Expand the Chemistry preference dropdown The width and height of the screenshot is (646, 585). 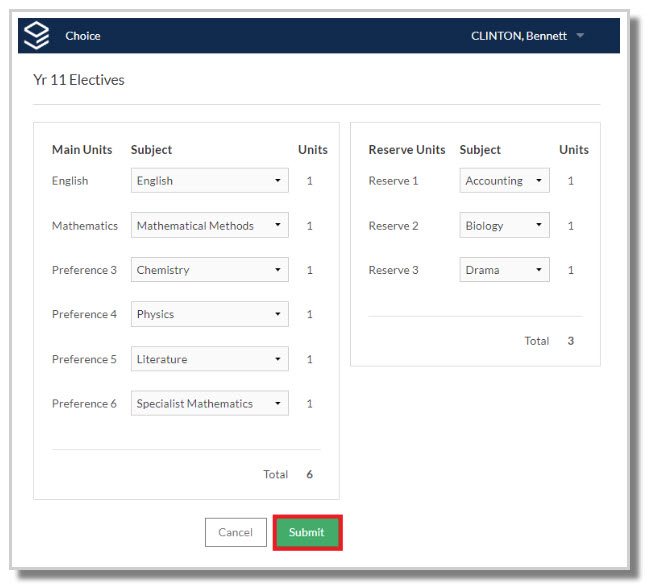pos(210,270)
